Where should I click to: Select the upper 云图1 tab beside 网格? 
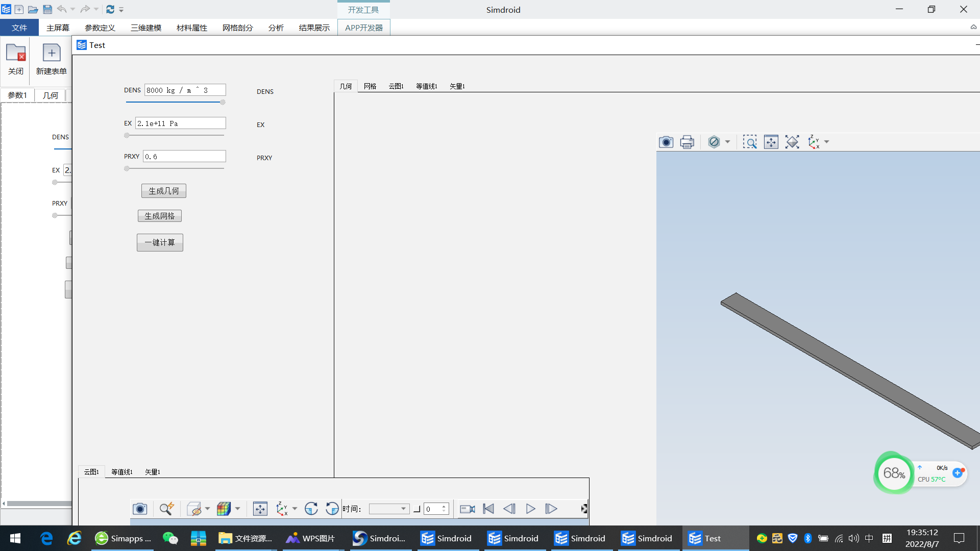[x=396, y=86]
